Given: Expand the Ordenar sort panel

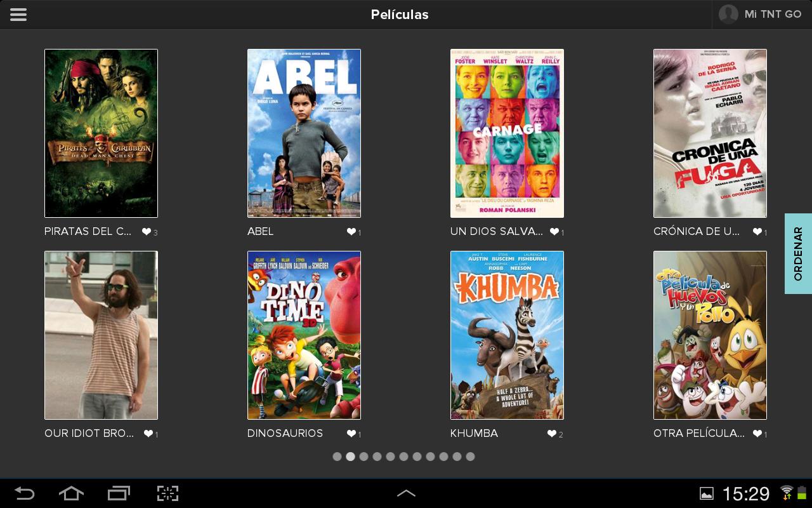Looking at the screenshot, I should [798, 253].
